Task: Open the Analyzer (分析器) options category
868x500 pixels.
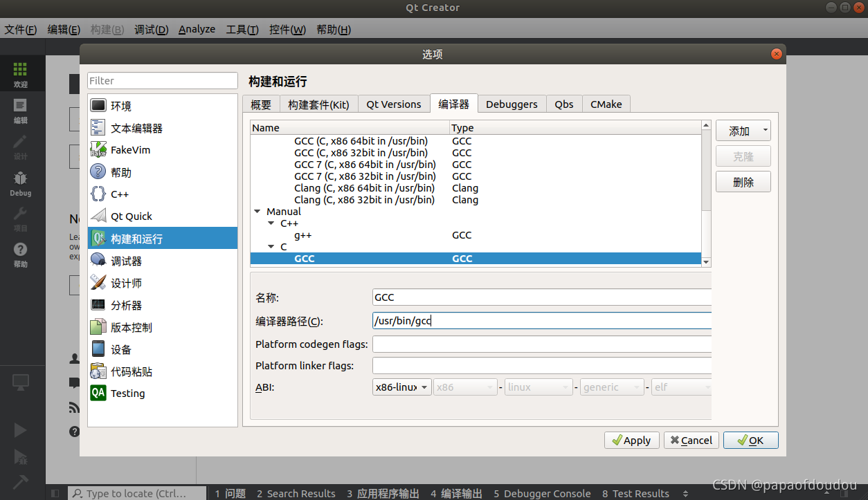Action: coord(163,305)
